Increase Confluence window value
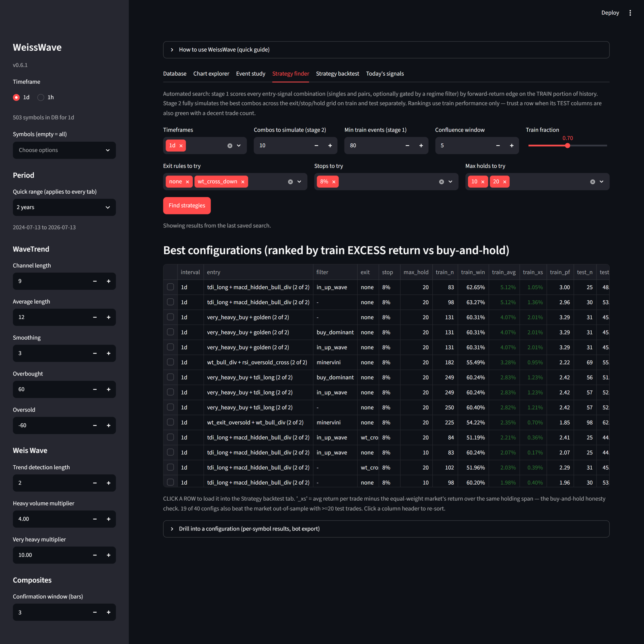 512,146
